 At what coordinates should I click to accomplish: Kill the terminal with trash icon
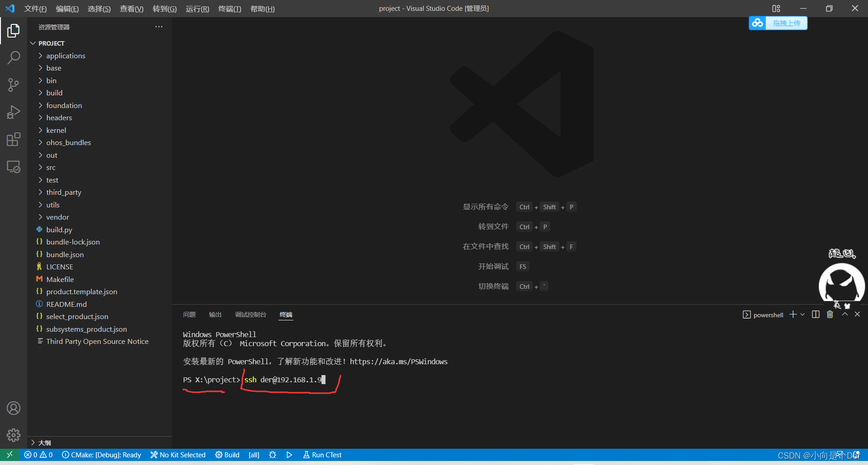(830, 315)
